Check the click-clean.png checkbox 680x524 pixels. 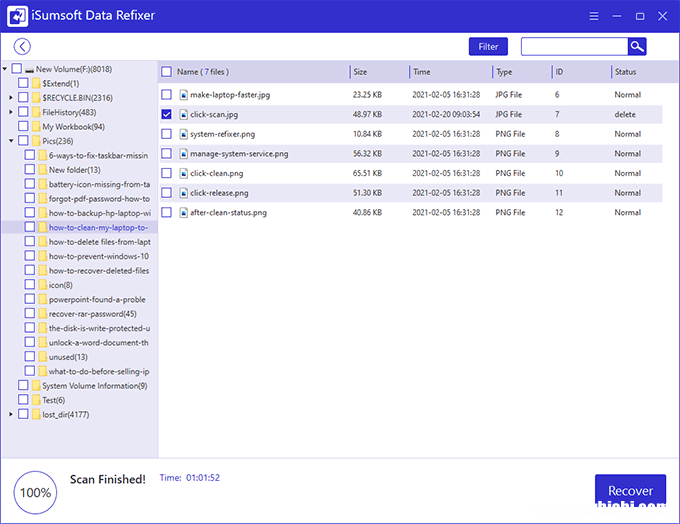point(167,173)
